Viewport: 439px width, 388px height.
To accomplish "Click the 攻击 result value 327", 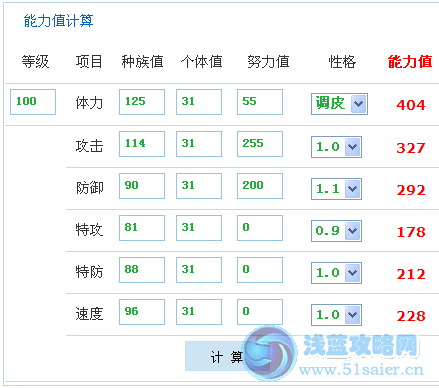I will 411,148.
